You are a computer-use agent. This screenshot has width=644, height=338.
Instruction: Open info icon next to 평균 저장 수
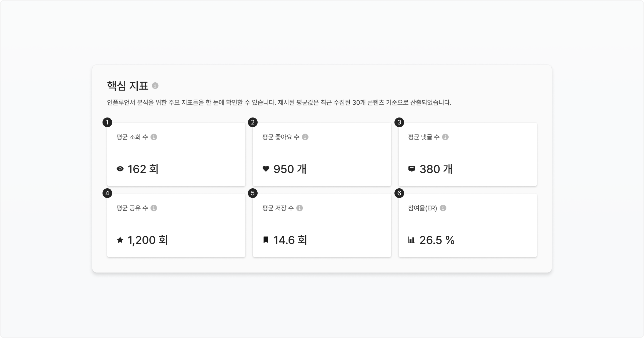click(299, 208)
